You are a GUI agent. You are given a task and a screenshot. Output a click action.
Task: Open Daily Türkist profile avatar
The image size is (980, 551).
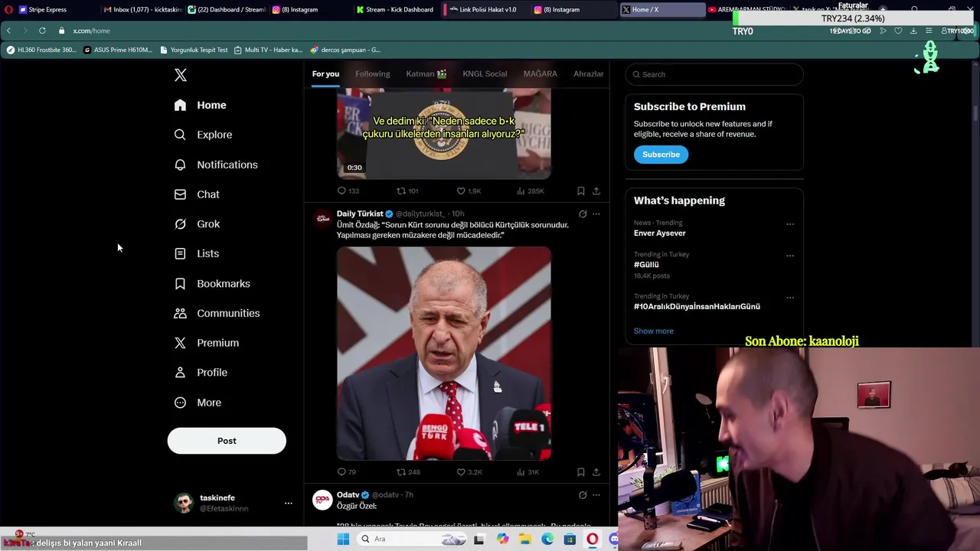click(322, 219)
